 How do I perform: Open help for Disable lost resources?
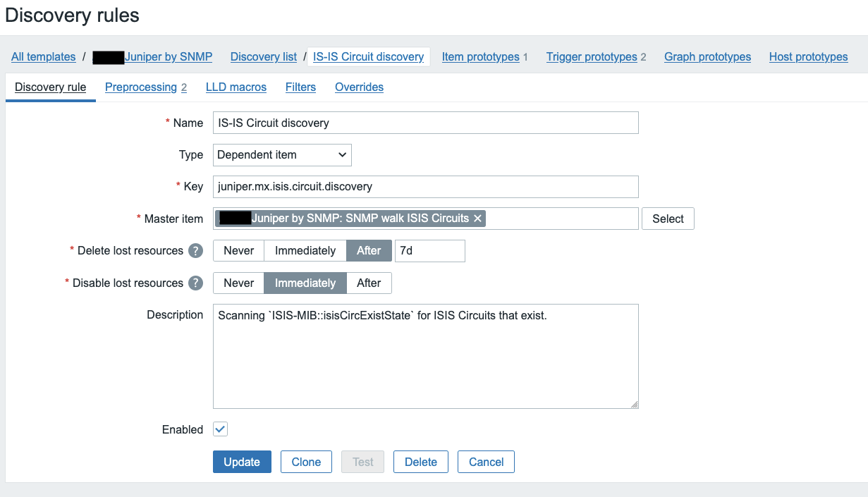tap(195, 283)
